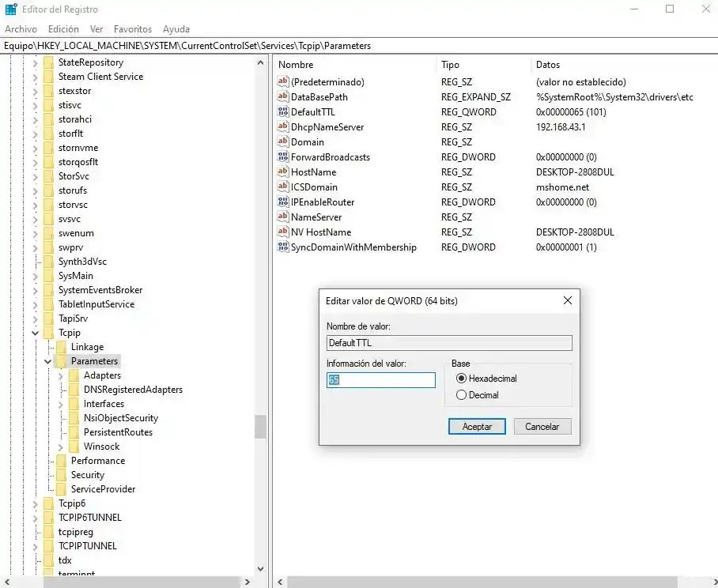Viewport: 718px width, 588px height.
Task: Click the string icon beside HostName
Action: click(282, 171)
